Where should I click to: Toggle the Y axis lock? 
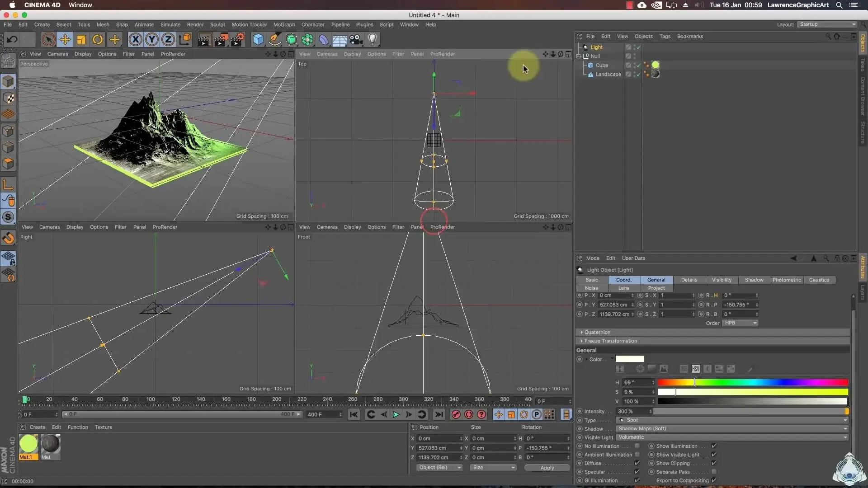[152, 39]
